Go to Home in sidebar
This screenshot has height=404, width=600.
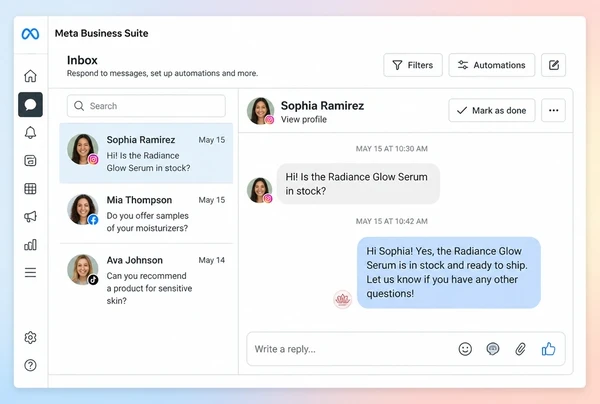[30, 76]
